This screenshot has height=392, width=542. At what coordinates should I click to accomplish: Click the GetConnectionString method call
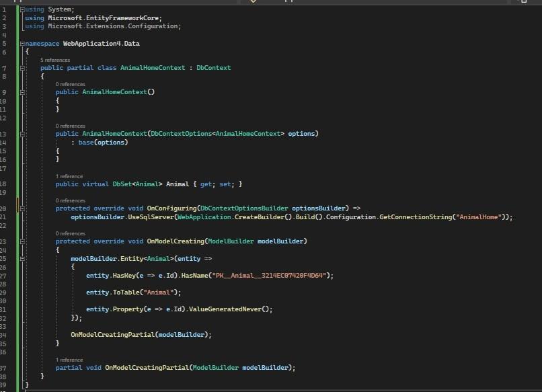(416, 217)
